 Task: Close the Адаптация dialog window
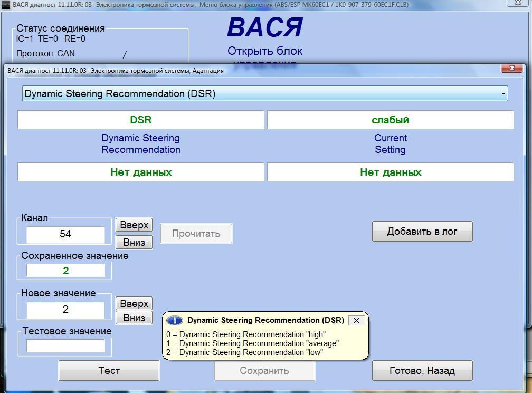(512, 69)
